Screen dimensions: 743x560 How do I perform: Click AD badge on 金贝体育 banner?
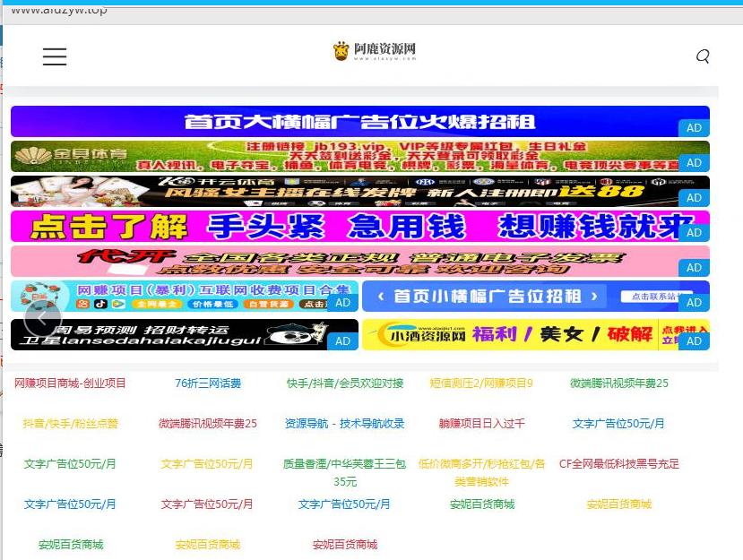tap(695, 163)
